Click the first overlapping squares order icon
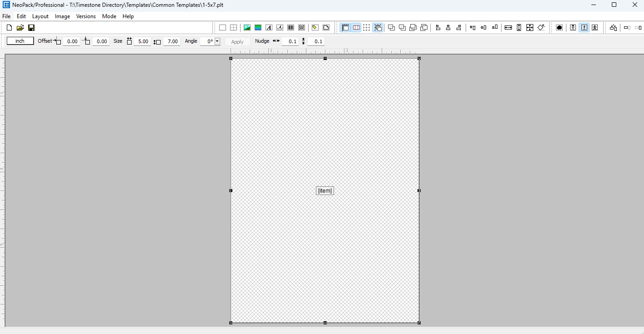The width and height of the screenshot is (644, 334). tap(391, 28)
